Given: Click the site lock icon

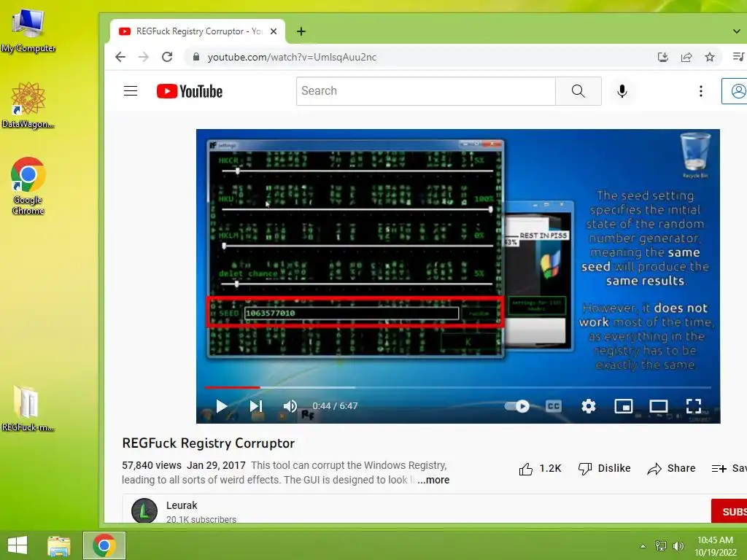Looking at the screenshot, I should (196, 57).
